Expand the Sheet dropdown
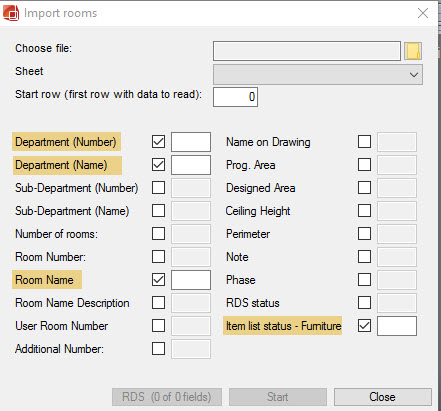The image size is (441, 411). (x=318, y=74)
